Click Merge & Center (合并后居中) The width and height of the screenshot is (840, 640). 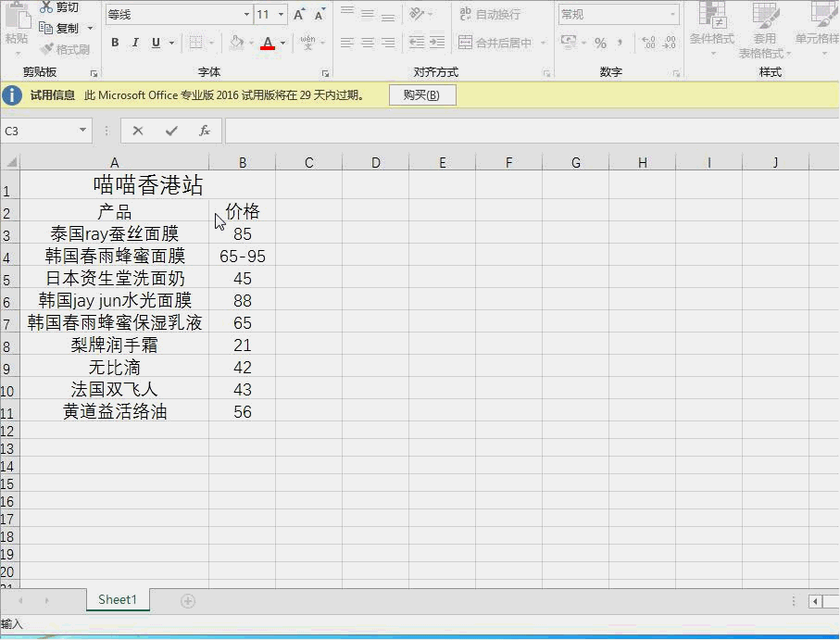click(x=495, y=43)
